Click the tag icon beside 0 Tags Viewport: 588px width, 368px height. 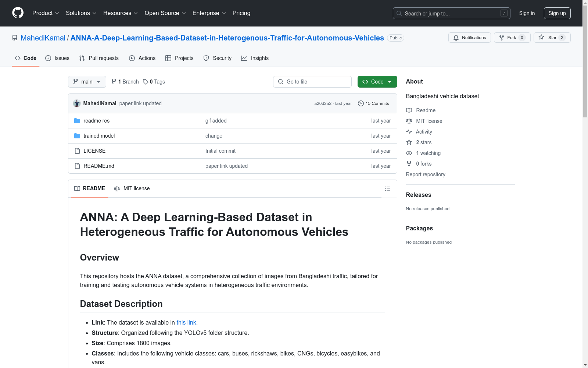coord(146,82)
